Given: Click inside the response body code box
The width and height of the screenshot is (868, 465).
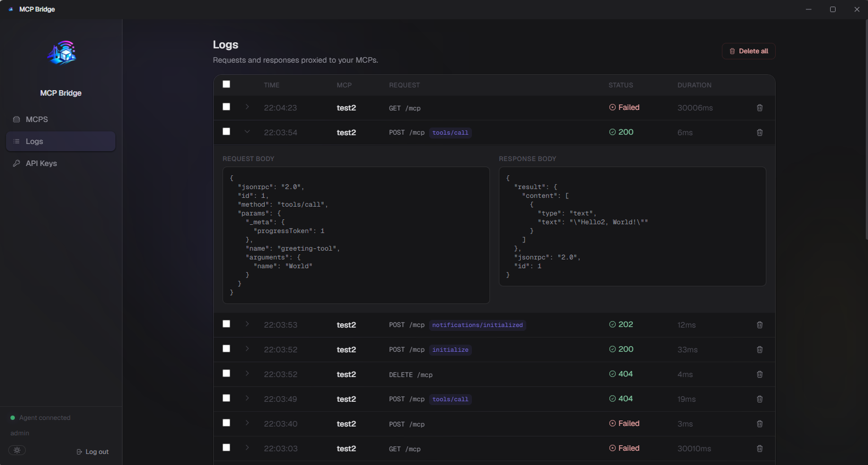Looking at the screenshot, I should coord(632,226).
